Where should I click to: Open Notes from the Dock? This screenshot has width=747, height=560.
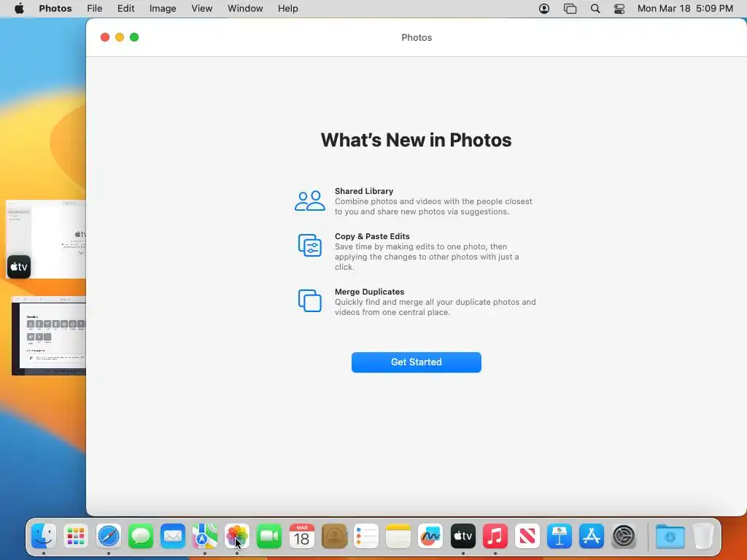(398, 536)
